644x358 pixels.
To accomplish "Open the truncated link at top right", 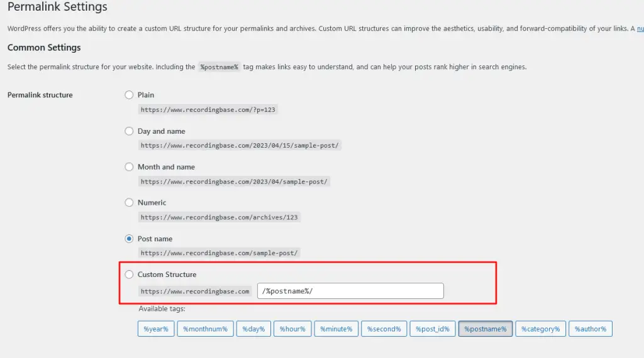I will coord(640,28).
